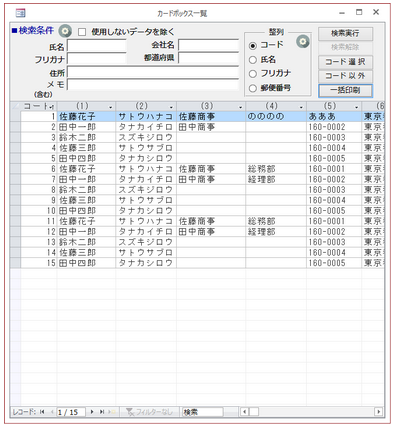Select フリガナ sort radio button
This screenshot has width=396, height=428.
pos(253,74)
